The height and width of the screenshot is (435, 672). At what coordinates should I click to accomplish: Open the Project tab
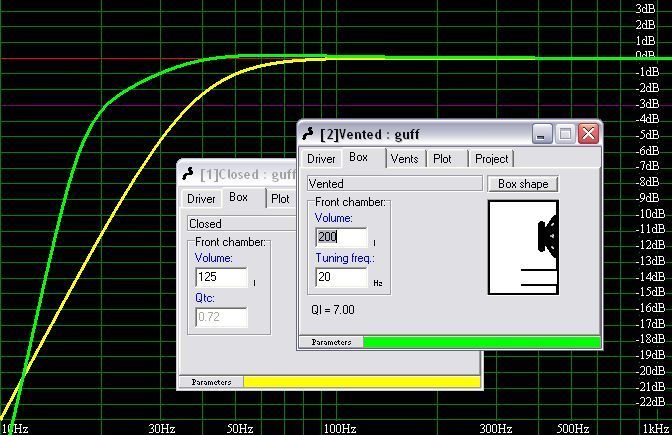point(492,159)
